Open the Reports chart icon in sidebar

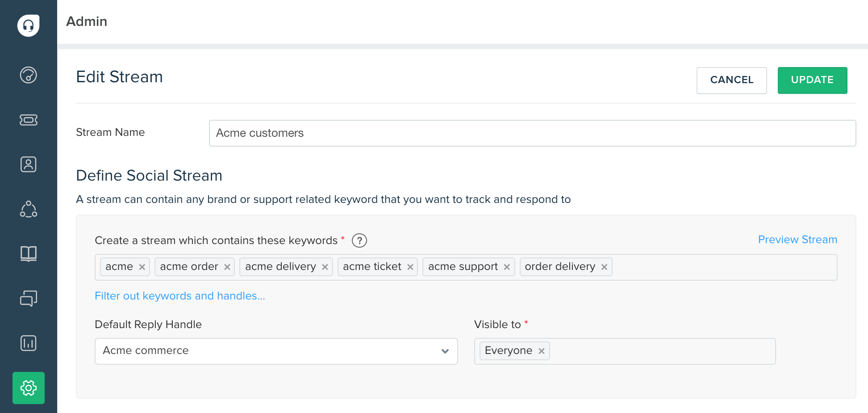[28, 343]
